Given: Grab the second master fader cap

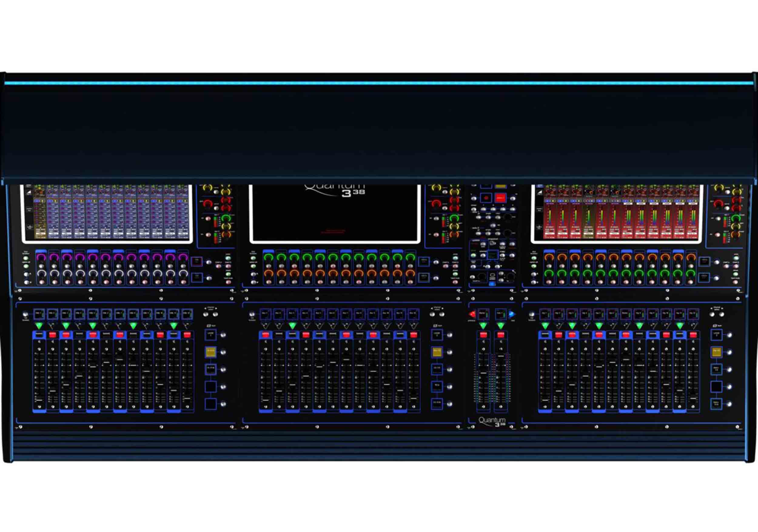Looking at the screenshot, I should (x=501, y=357).
